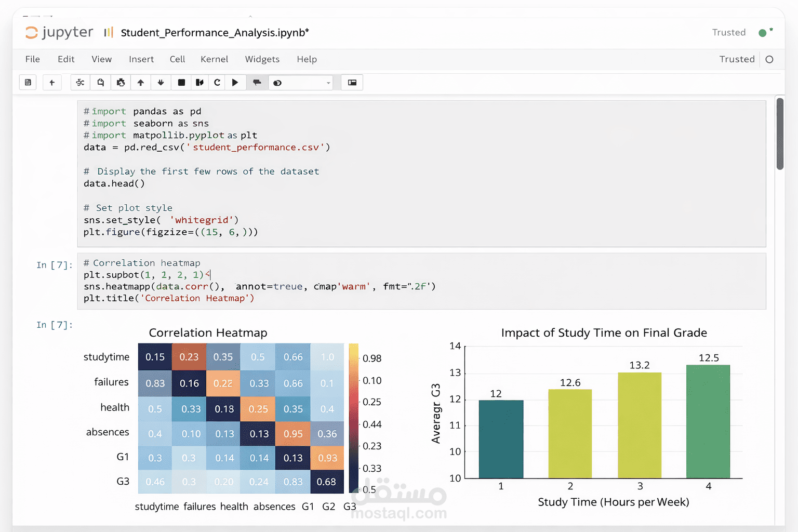
Task: Open the File menu
Action: (x=33, y=59)
